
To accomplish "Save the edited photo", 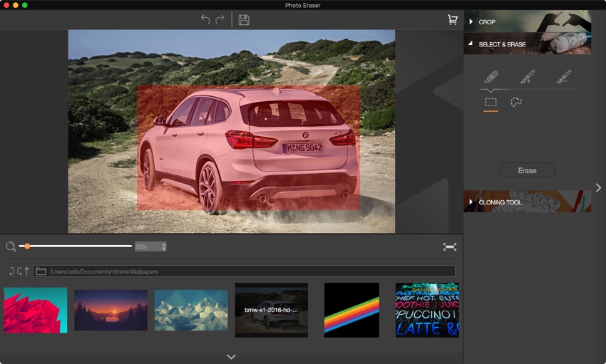I will coord(244,20).
